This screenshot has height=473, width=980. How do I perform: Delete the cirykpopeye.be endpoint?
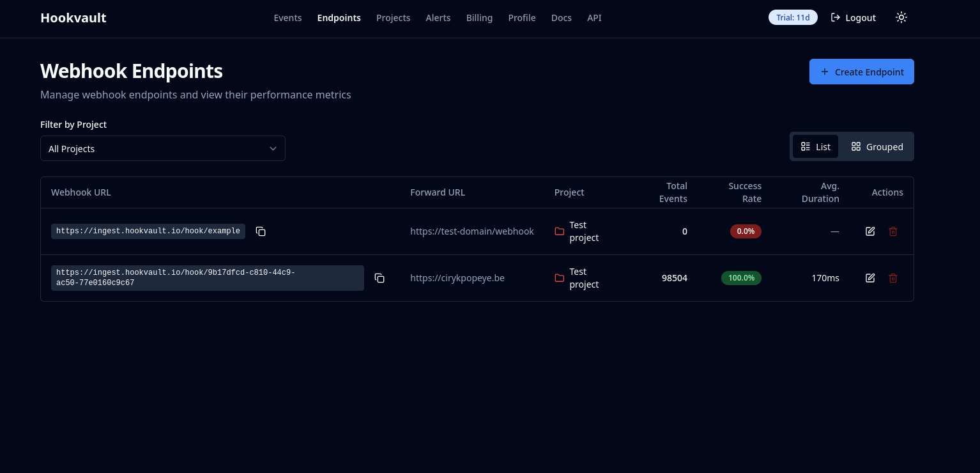(x=893, y=278)
